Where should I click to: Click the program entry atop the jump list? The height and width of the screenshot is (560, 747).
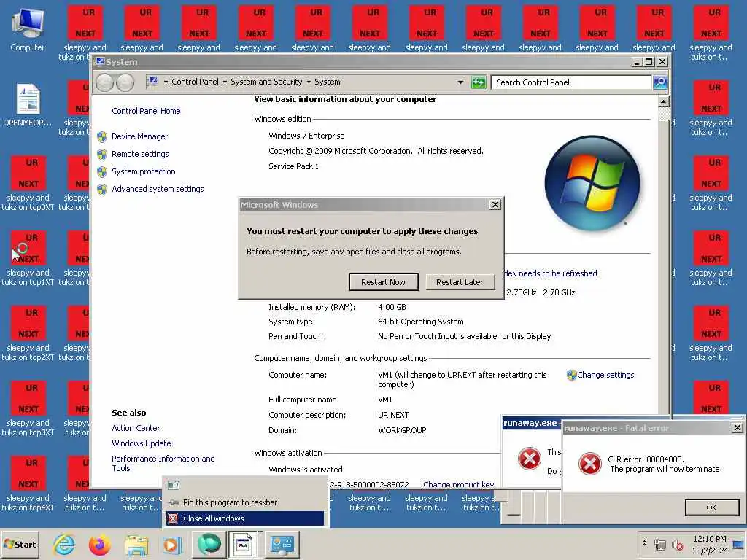pyautogui.click(x=245, y=485)
